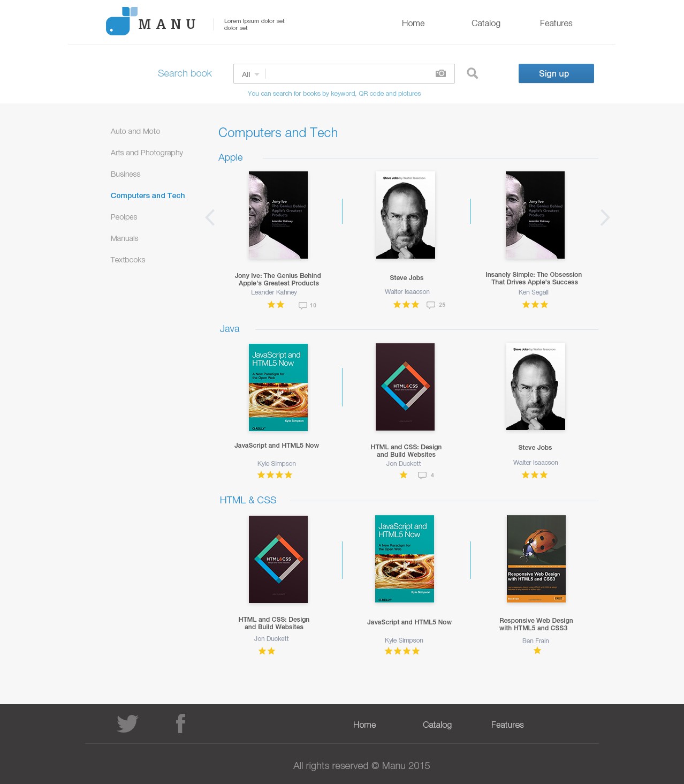Click author Jon Duckett in Java section
Image resolution: width=684 pixels, height=784 pixels.
click(x=404, y=464)
